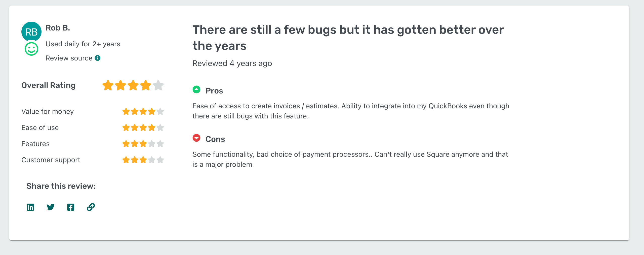Click the Pros review paragraph text
The width and height of the screenshot is (644, 255).
(x=351, y=111)
